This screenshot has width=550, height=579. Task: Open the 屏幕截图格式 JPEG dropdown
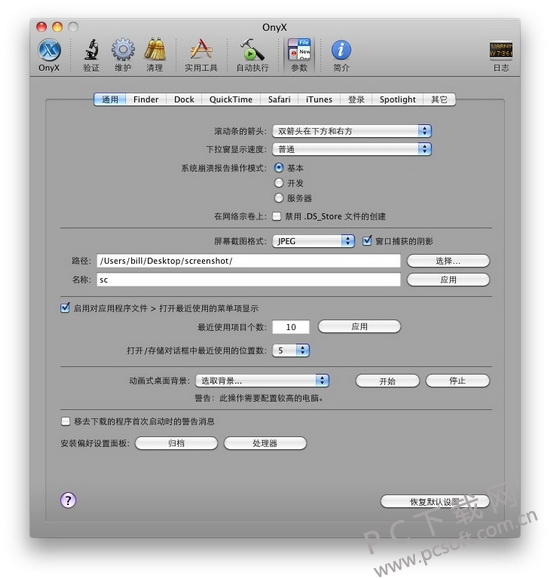(314, 241)
